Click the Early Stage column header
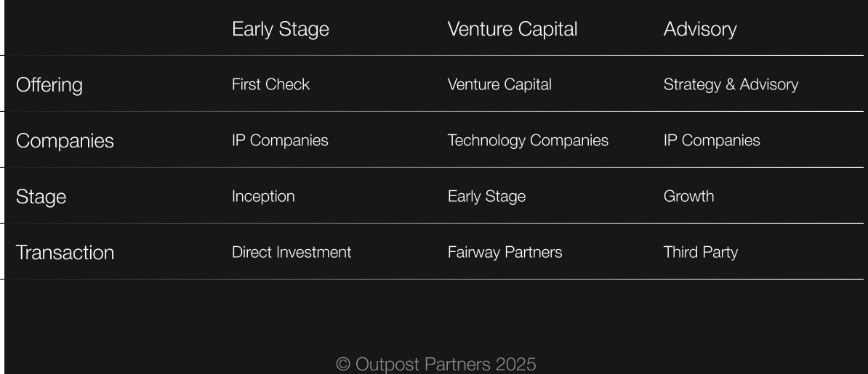868x374 pixels. pyautogui.click(x=280, y=29)
